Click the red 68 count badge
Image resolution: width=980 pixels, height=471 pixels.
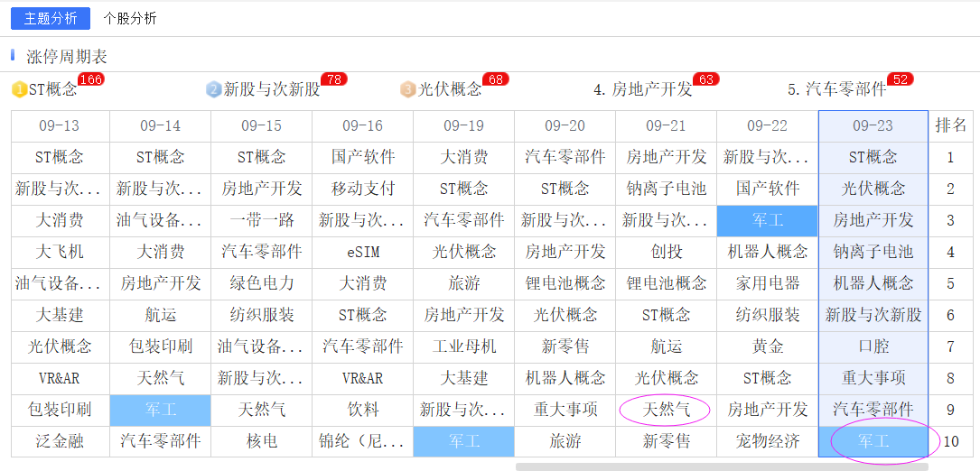pyautogui.click(x=496, y=79)
